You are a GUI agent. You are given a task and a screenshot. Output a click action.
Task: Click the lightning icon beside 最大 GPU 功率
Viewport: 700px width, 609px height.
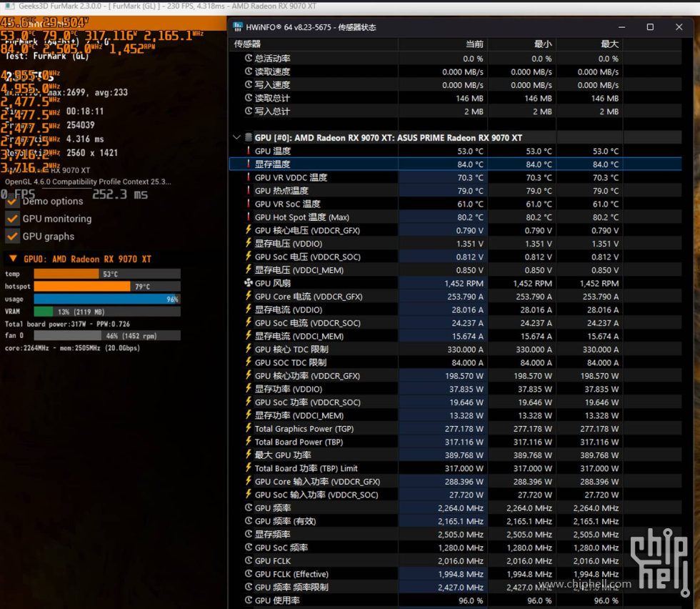click(x=249, y=455)
